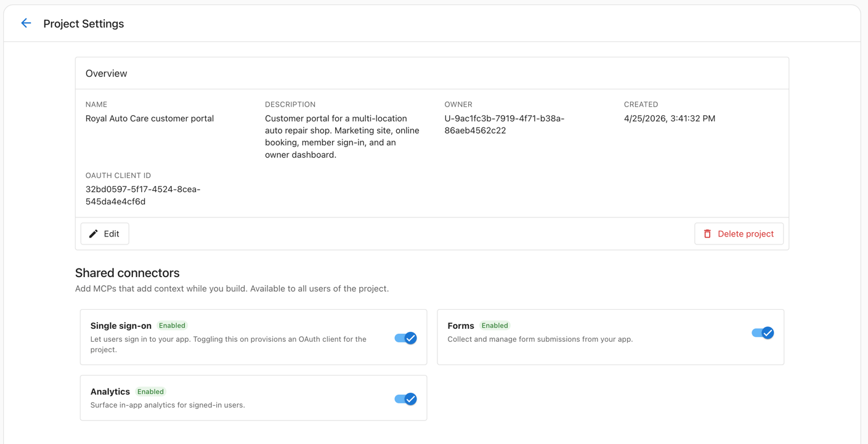
Task: Disable the Forms connector switch
Action: [763, 333]
